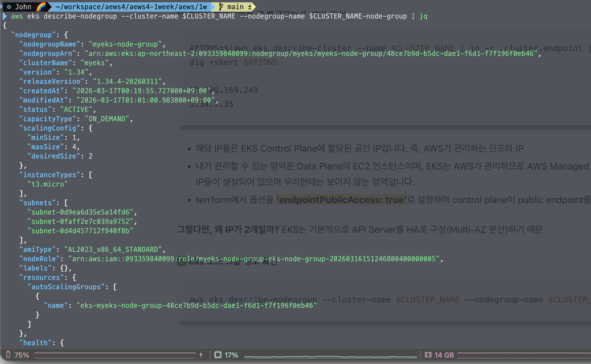
Task: Select the main branch segment in the prompt
Action: point(235,7)
